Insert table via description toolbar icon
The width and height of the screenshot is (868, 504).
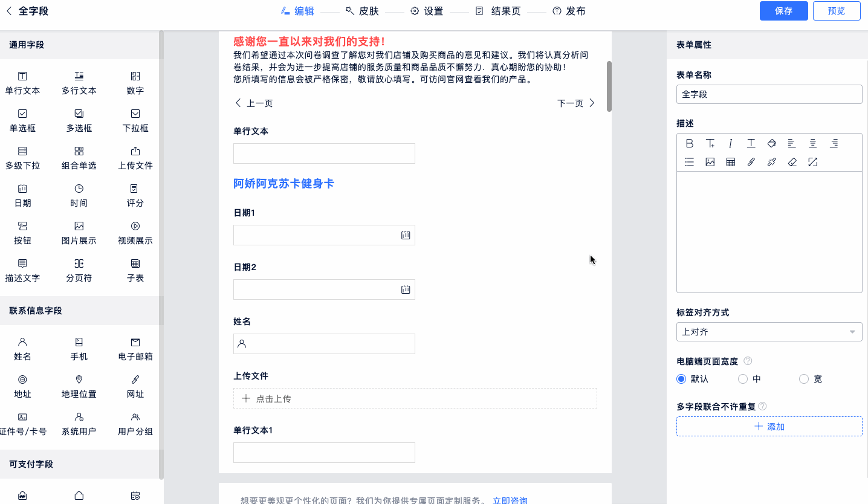point(730,162)
